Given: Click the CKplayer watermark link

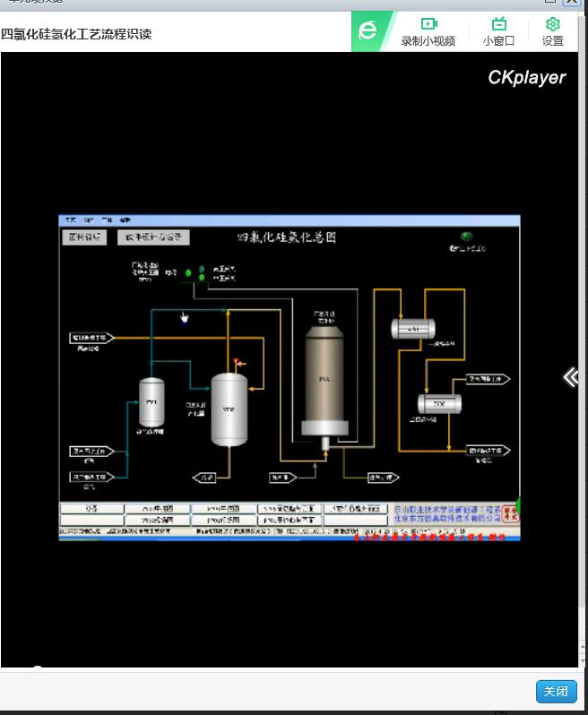Looking at the screenshot, I should point(526,78).
